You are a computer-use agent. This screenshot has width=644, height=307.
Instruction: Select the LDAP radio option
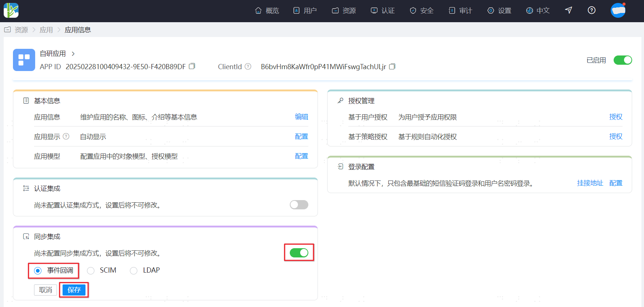pos(134,271)
